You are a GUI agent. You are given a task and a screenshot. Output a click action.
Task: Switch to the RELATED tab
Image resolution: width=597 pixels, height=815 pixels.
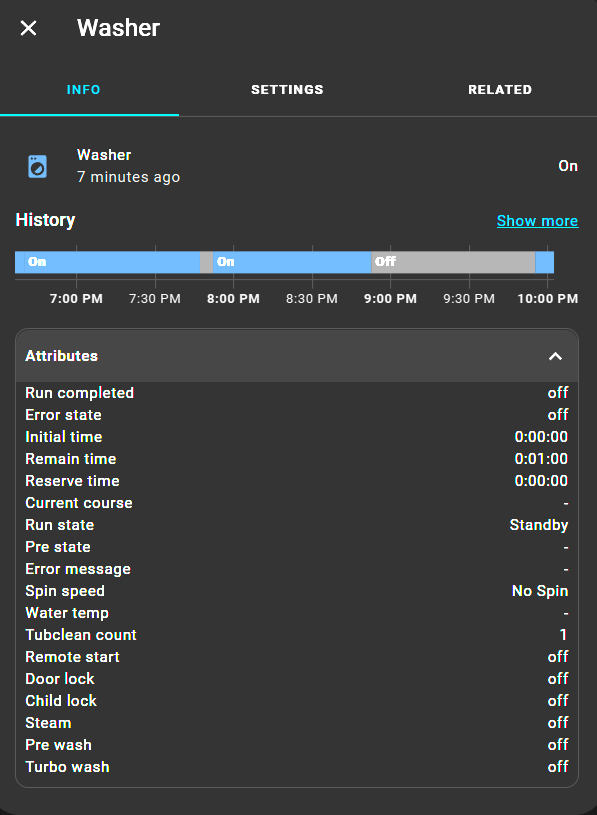pyautogui.click(x=500, y=89)
